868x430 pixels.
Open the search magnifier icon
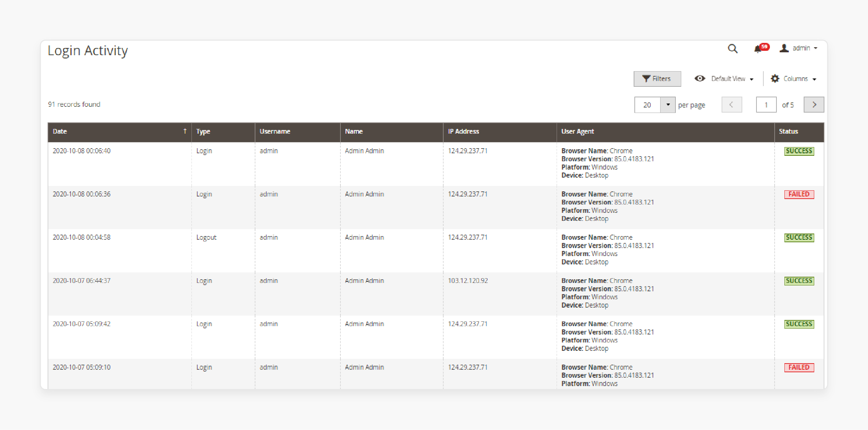tap(732, 49)
